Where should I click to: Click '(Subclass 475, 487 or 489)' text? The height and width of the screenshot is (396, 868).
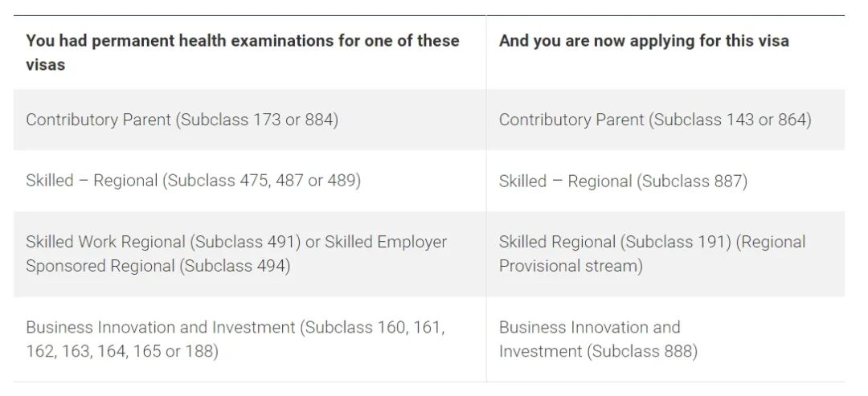[261, 181]
